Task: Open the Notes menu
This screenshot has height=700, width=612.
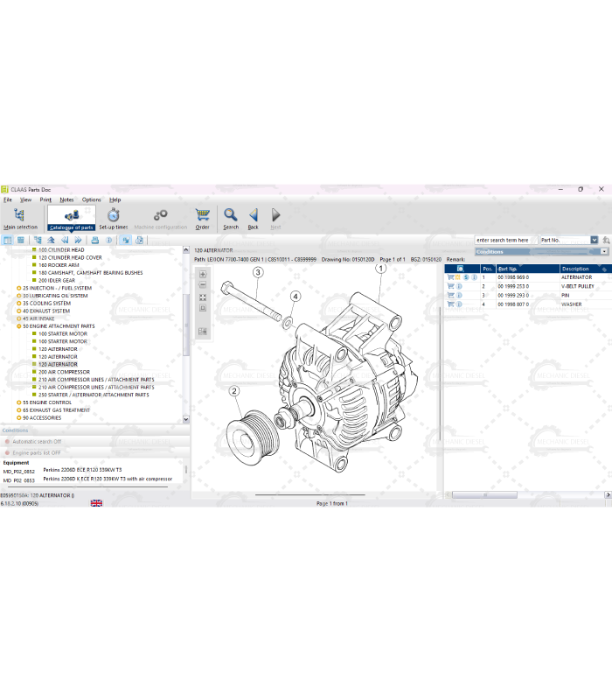Action: tap(66, 199)
